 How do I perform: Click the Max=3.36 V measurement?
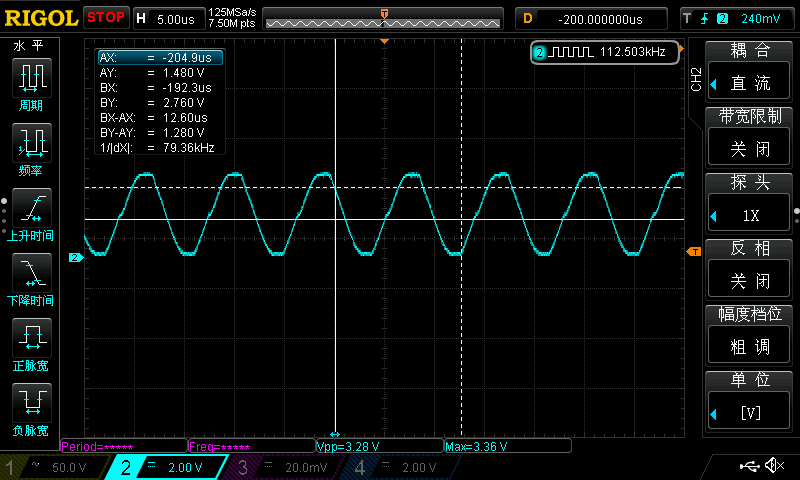(x=508, y=446)
